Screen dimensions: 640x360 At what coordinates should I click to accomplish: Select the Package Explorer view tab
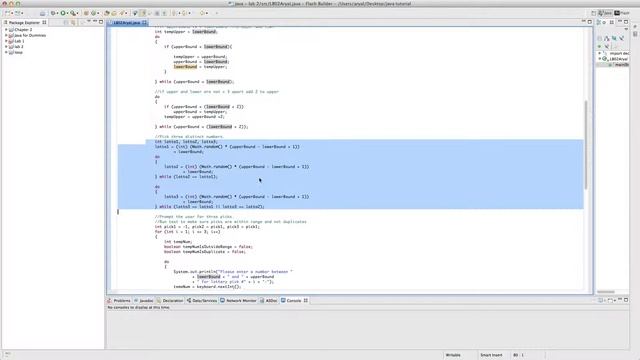(24, 22)
